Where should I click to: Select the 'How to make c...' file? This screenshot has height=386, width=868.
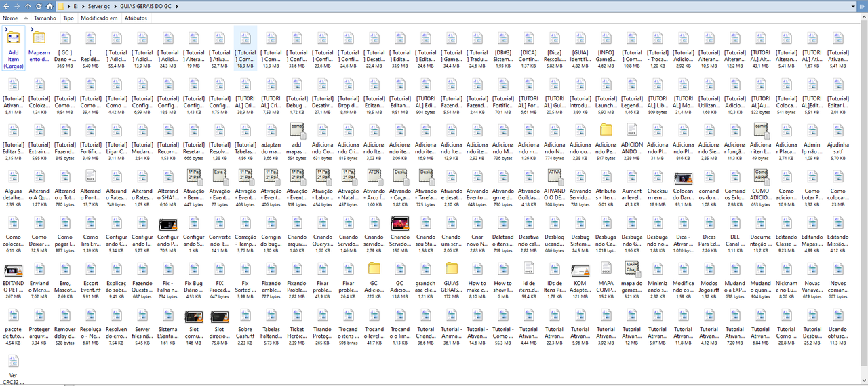pos(477,278)
